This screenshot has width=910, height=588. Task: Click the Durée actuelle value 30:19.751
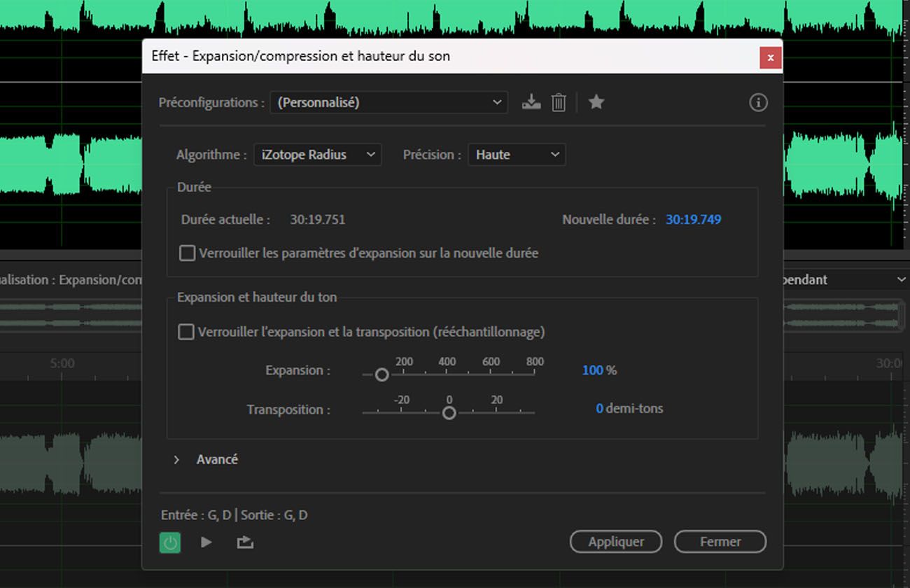tap(318, 220)
